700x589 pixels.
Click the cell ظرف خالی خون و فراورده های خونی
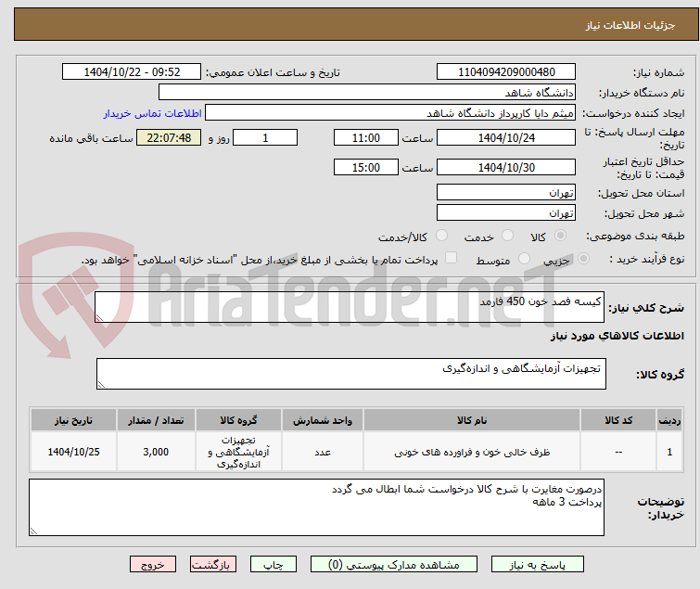point(472,452)
